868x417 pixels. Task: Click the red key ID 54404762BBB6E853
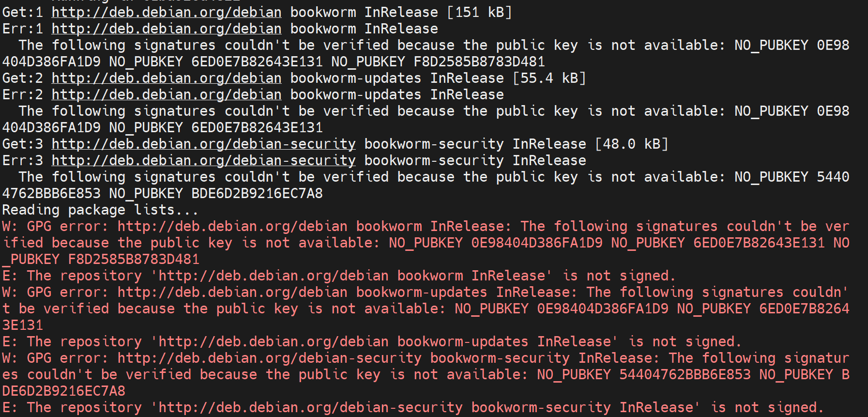pos(685,374)
